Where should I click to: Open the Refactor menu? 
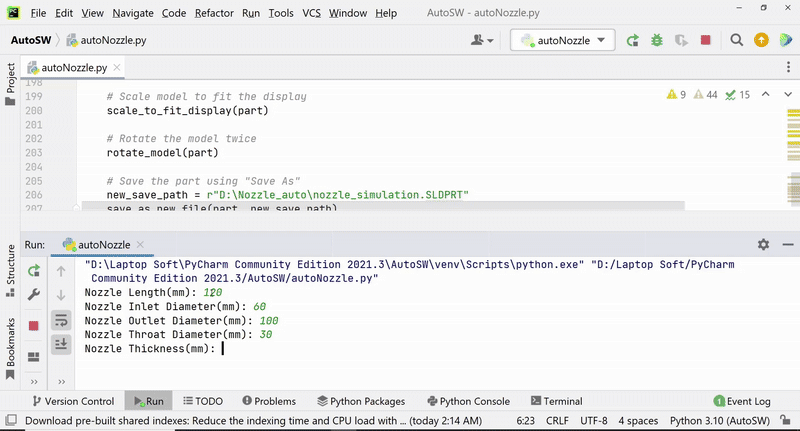[x=214, y=13]
